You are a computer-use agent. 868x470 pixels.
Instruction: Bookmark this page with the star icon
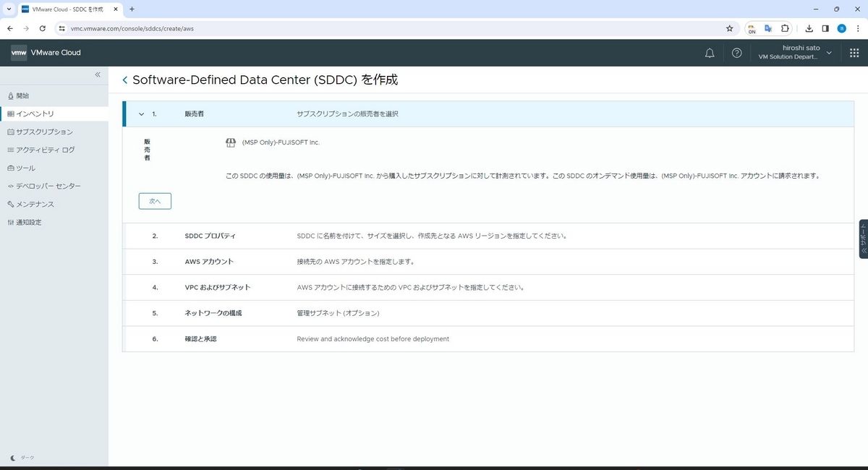729,28
